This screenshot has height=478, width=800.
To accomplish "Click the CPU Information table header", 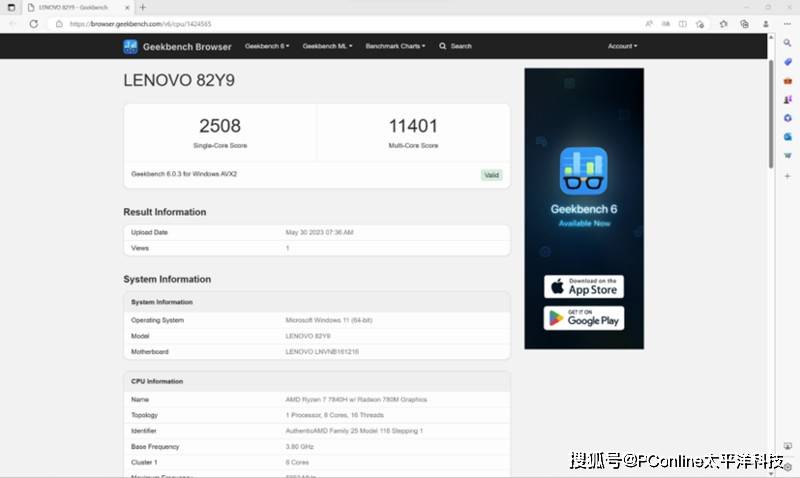I will [317, 381].
